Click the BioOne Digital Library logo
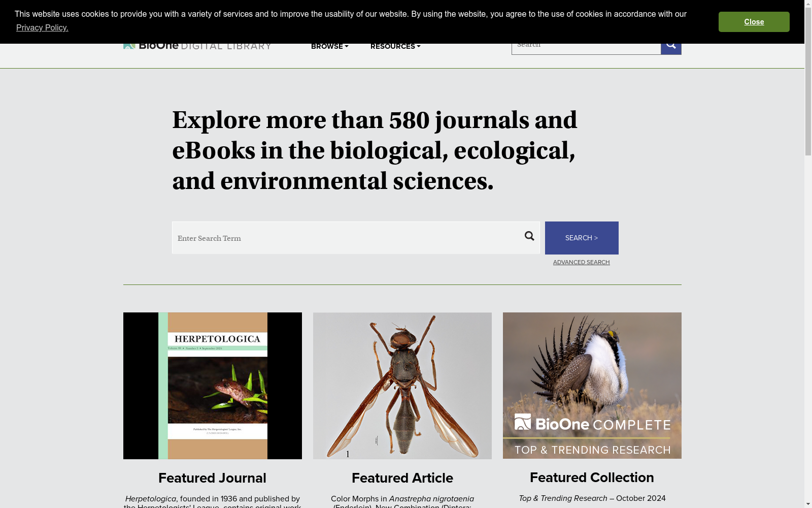 (x=197, y=46)
